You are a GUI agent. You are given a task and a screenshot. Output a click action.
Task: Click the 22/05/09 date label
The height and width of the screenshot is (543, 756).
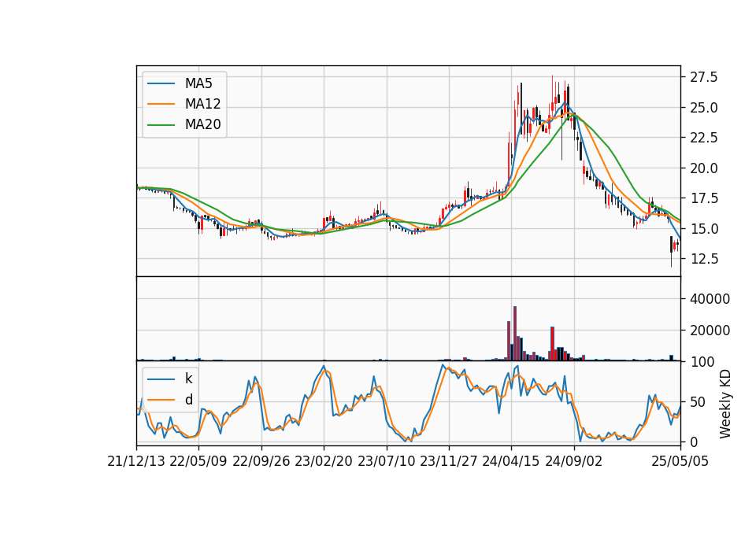pyautogui.click(x=198, y=461)
